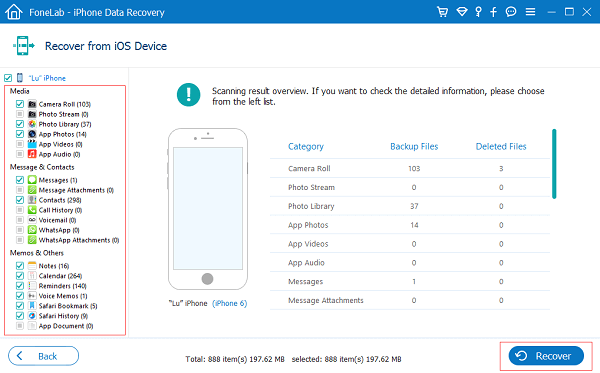Select Messages in the sidebar list
The width and height of the screenshot is (600, 373).
pos(58,180)
